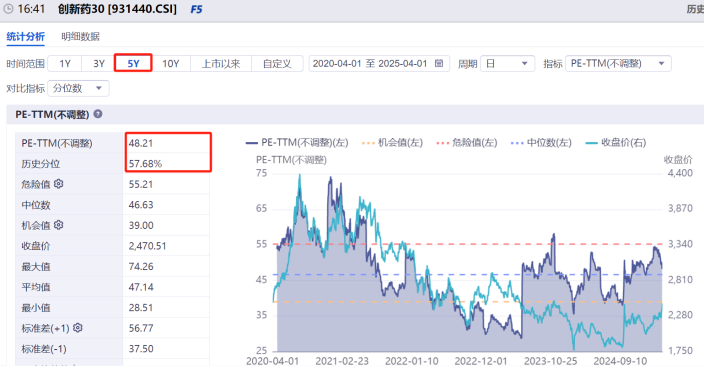
Task: Click the 标准差(-1) value 37.50
Action: [x=141, y=349]
